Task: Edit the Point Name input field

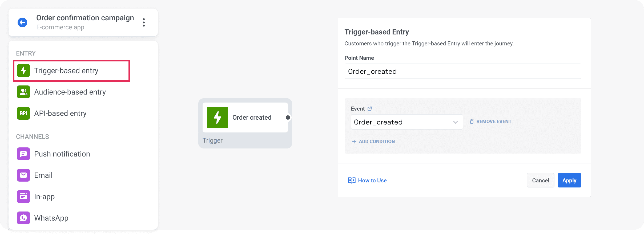Action: pyautogui.click(x=463, y=71)
